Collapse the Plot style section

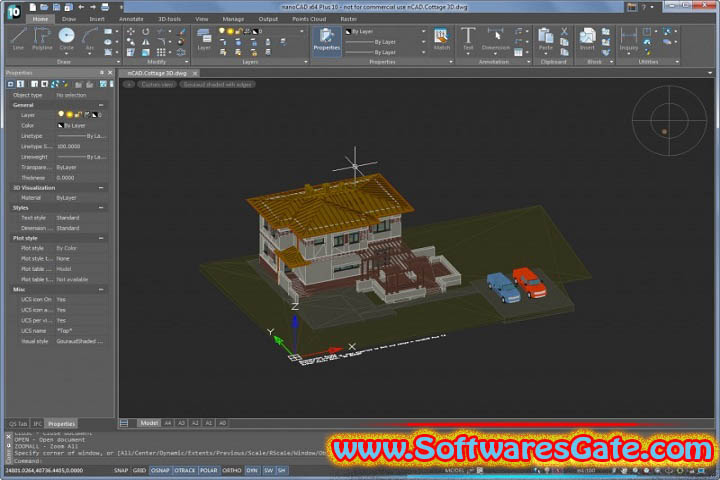click(101, 238)
